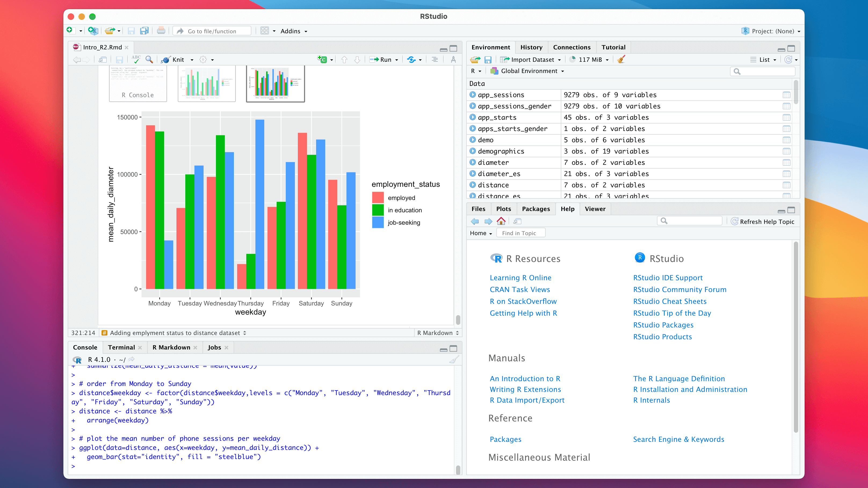Click the Create Project icon in main toolbar
The width and height of the screenshot is (868, 488).
93,31
